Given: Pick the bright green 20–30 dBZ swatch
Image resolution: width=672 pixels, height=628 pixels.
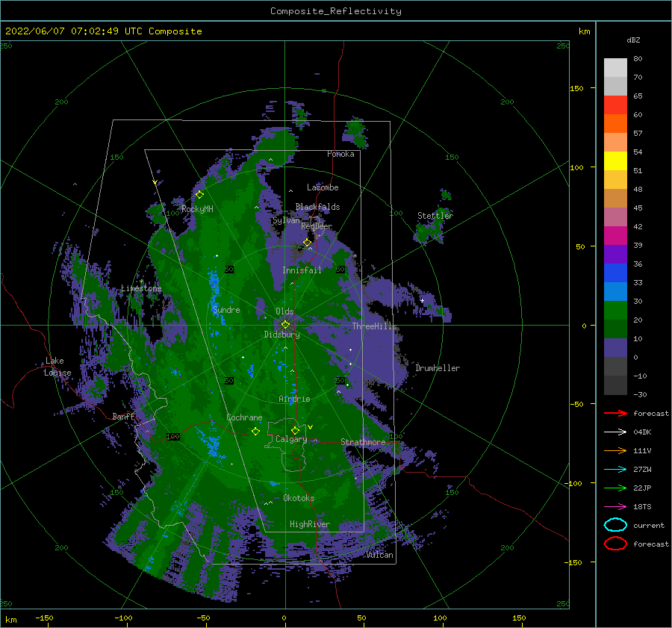Looking at the screenshot, I should [615, 310].
